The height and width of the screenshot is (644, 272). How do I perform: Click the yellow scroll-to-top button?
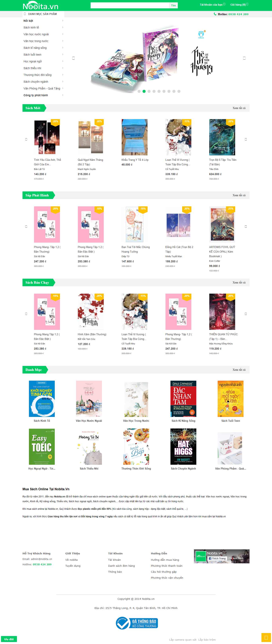[x=266, y=637]
